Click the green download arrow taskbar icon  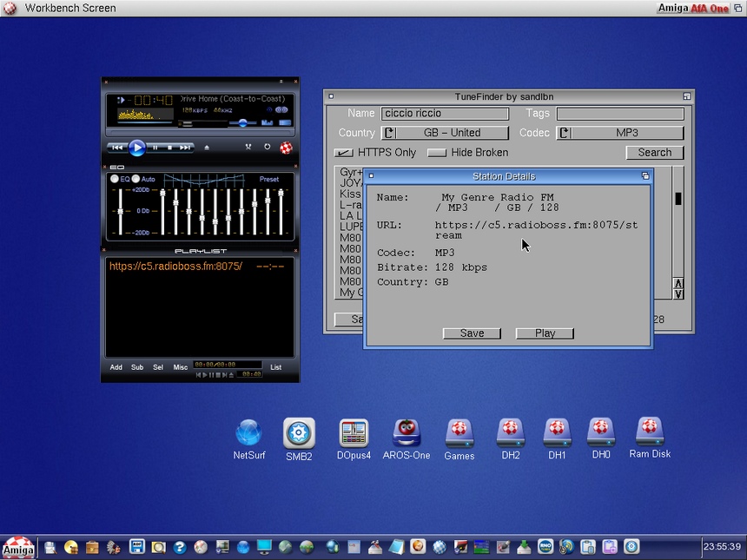[x=524, y=547]
